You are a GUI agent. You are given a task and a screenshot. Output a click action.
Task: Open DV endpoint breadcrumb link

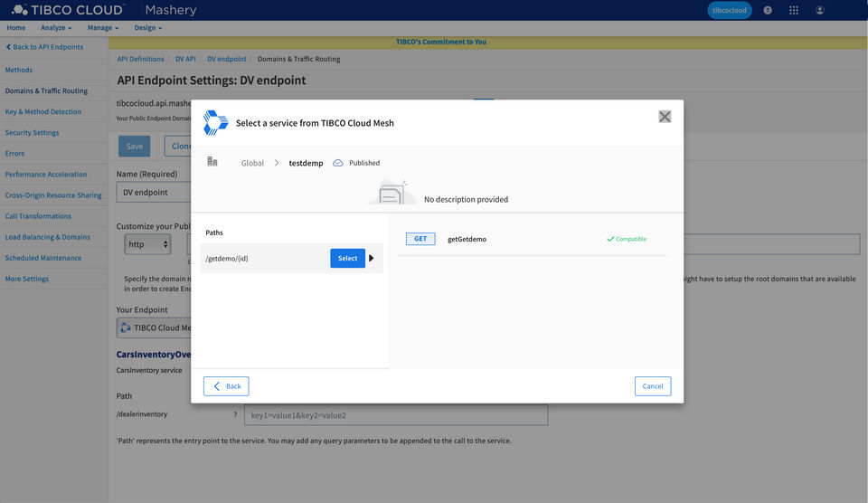pos(226,59)
